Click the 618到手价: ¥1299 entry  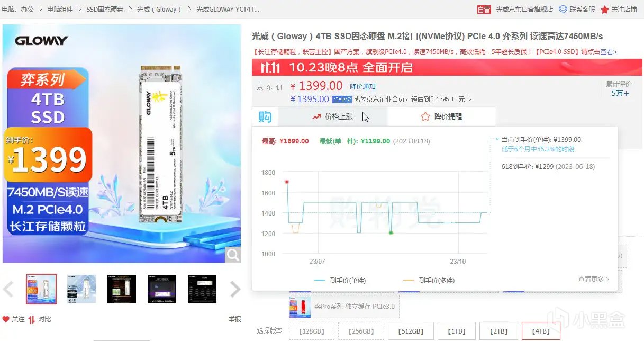pyautogui.click(x=548, y=166)
